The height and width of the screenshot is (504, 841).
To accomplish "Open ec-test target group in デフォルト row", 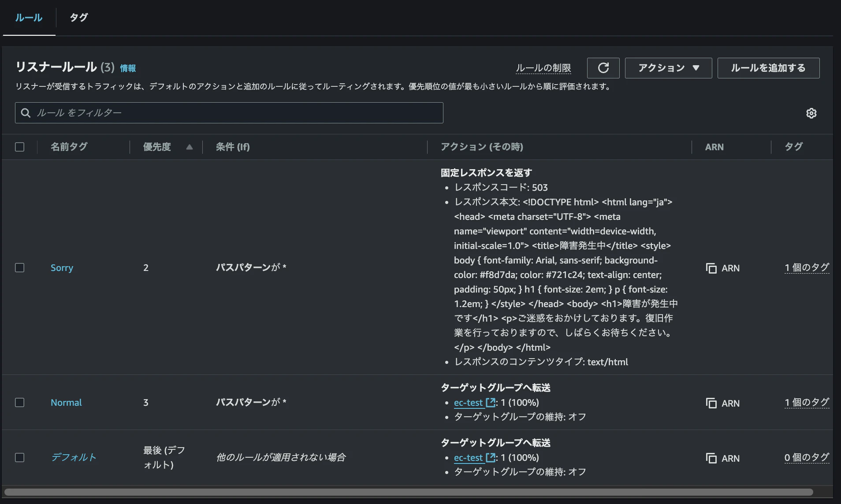I will (x=468, y=457).
